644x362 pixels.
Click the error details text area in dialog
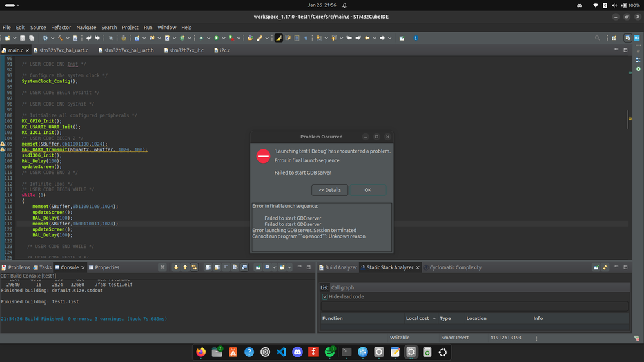(x=322, y=227)
